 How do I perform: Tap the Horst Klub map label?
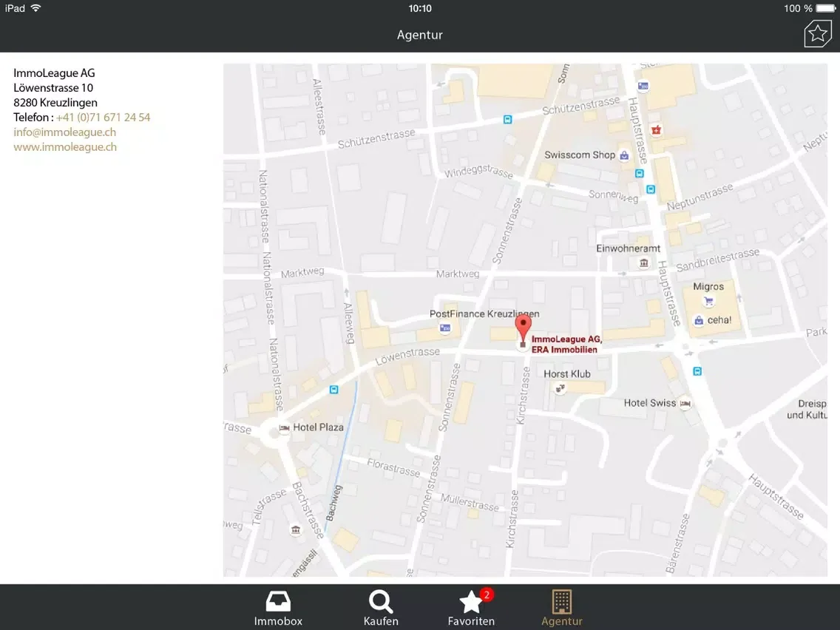click(567, 374)
